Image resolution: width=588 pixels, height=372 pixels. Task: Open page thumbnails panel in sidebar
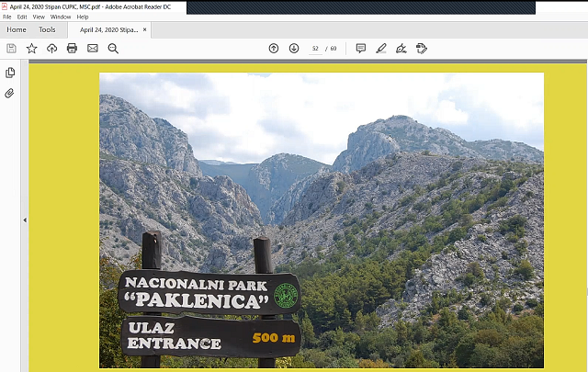10,73
